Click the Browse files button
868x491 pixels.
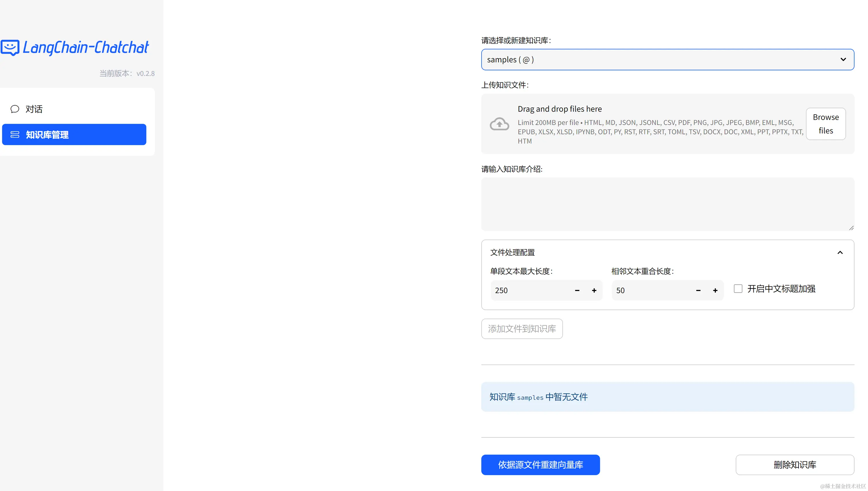click(826, 124)
